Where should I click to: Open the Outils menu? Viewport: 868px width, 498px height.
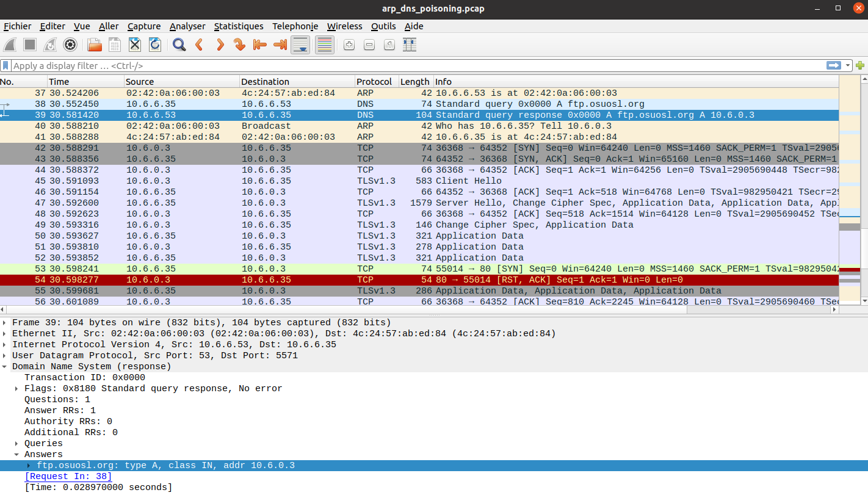coord(383,26)
